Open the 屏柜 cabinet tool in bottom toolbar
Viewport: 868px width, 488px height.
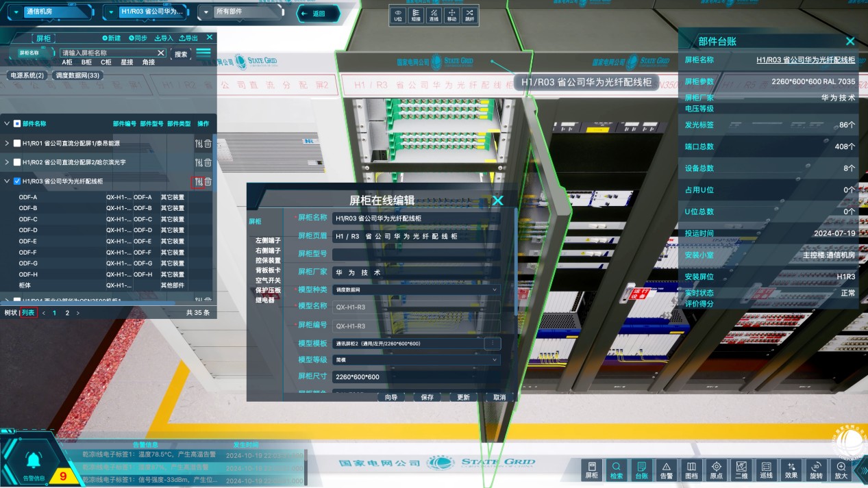coord(592,470)
